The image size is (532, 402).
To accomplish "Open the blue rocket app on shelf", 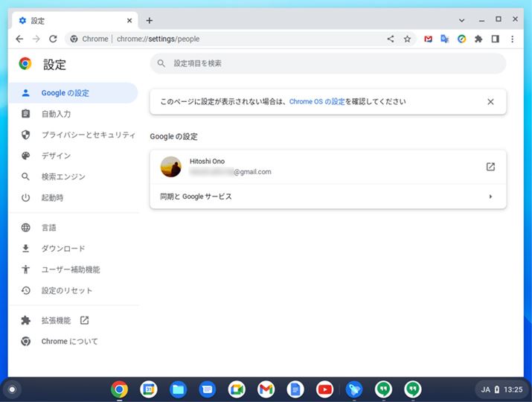I will coord(354,389).
